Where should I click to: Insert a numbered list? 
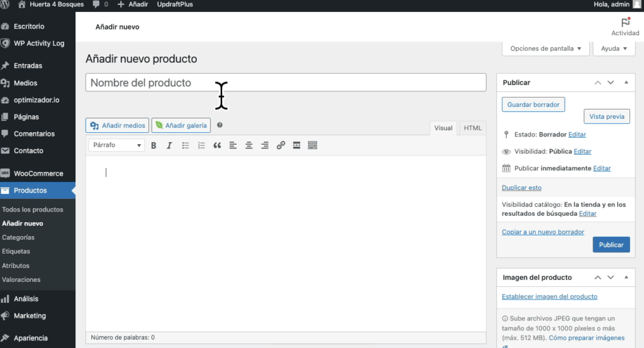tap(201, 145)
